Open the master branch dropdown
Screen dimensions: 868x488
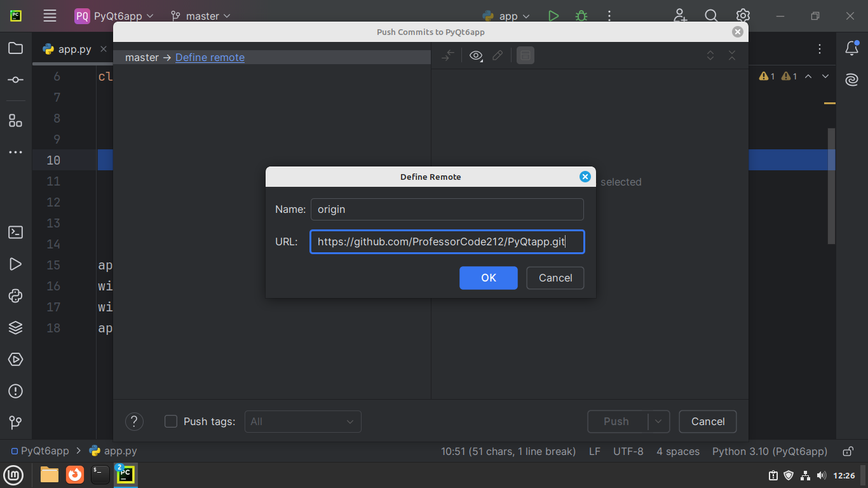[201, 16]
